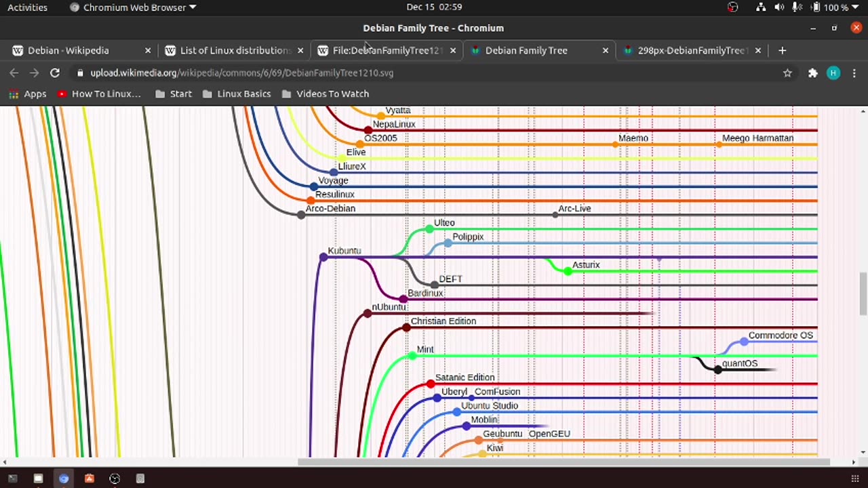
Task: Close the Debian - Wikipedia tab
Action: pos(148,50)
